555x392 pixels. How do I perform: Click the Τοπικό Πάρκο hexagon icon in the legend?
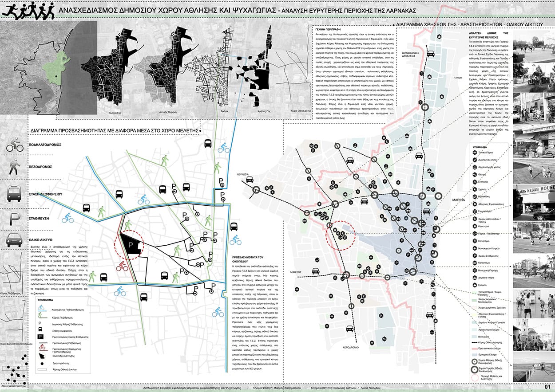pyautogui.click(x=475, y=153)
